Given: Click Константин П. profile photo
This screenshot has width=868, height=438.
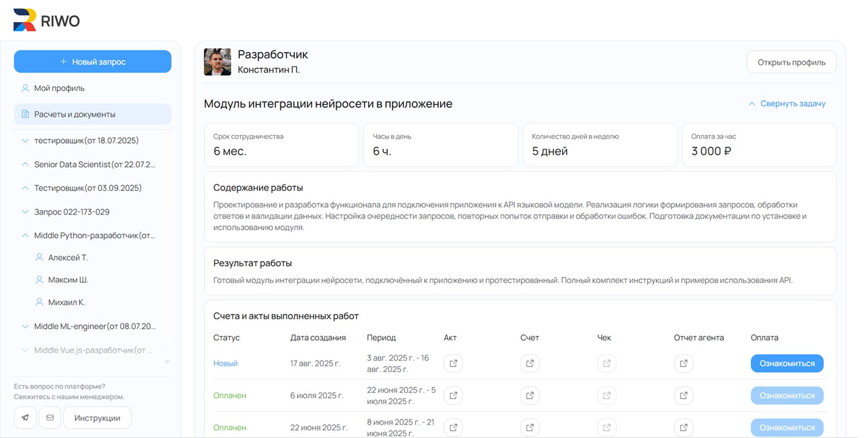Looking at the screenshot, I should [x=218, y=62].
